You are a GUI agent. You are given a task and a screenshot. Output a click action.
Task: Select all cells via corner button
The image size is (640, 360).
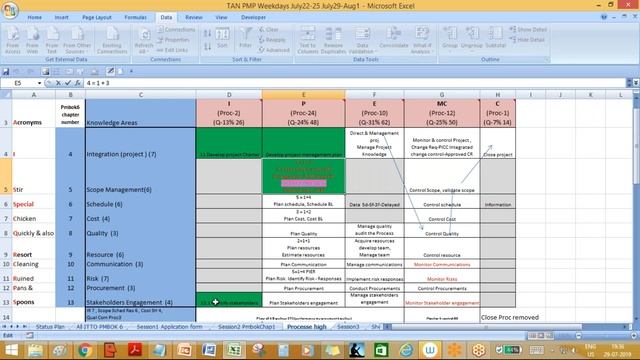[x=6, y=95]
